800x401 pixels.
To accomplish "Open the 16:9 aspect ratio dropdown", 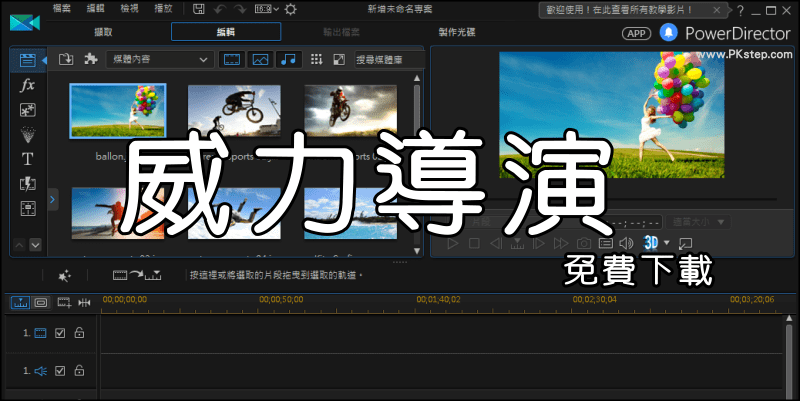I will [267, 9].
